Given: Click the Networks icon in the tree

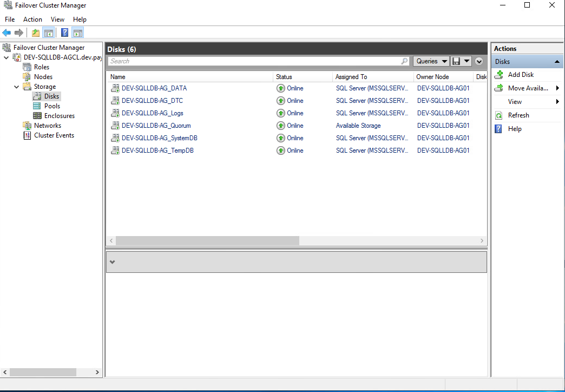Looking at the screenshot, I should [x=27, y=125].
